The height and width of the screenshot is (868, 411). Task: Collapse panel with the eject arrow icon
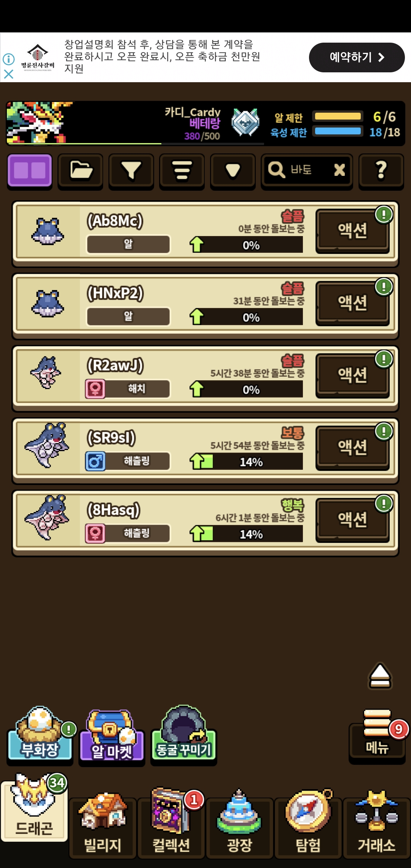point(380,676)
